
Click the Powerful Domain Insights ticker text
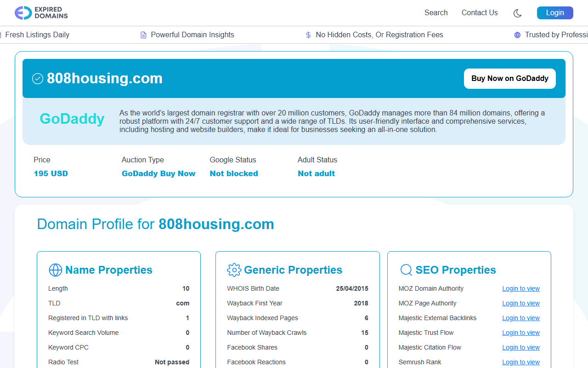pos(192,35)
